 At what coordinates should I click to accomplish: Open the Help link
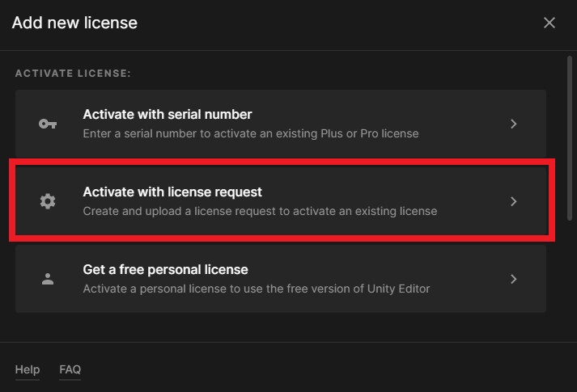click(x=27, y=369)
